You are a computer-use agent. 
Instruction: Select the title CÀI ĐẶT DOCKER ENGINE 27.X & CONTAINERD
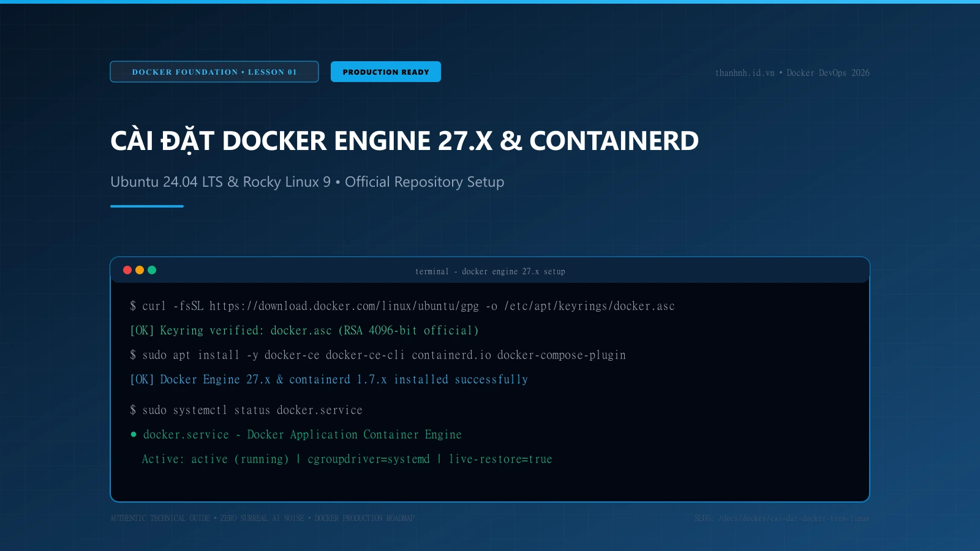pos(404,141)
